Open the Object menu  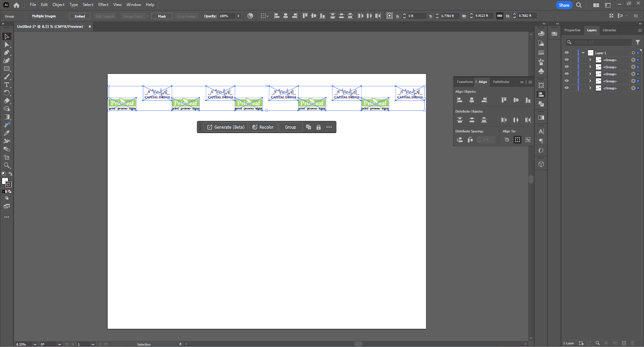click(58, 5)
